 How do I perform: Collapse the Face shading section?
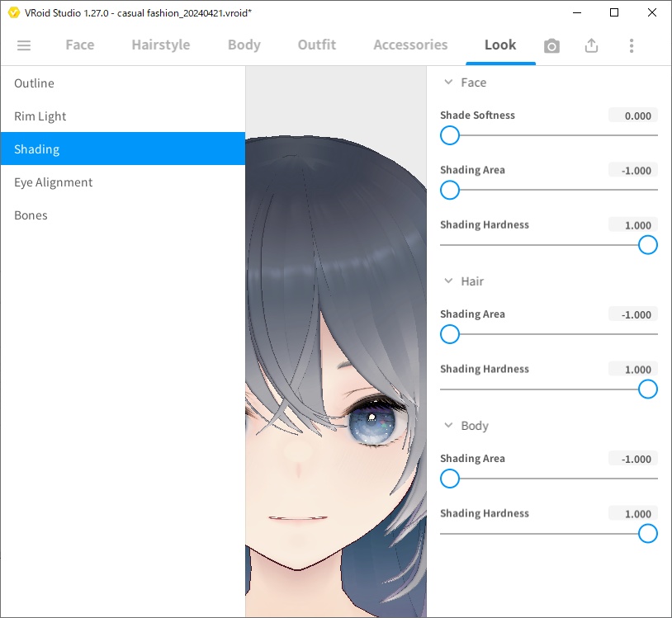click(x=448, y=83)
